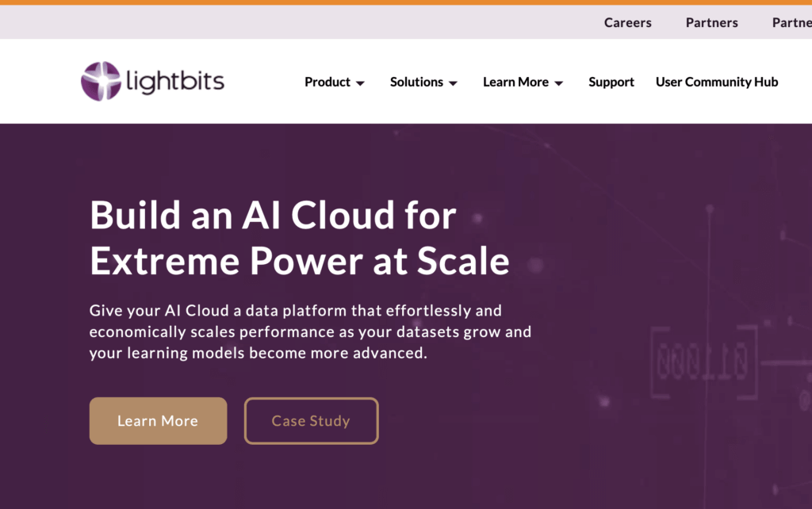This screenshot has height=509, width=812.
Task: Click the orange strip at page top
Action: coord(406,2)
